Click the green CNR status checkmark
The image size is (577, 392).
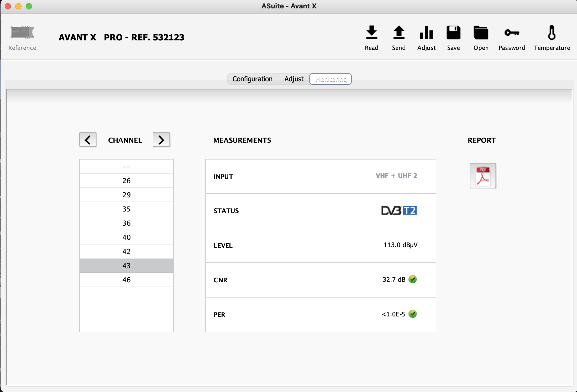coord(413,279)
